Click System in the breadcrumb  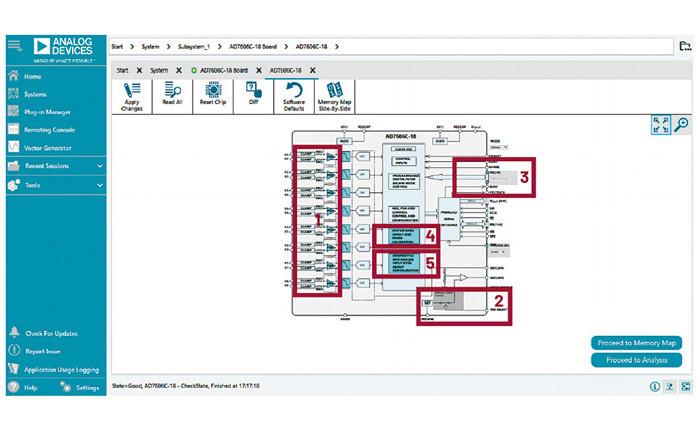(x=150, y=46)
